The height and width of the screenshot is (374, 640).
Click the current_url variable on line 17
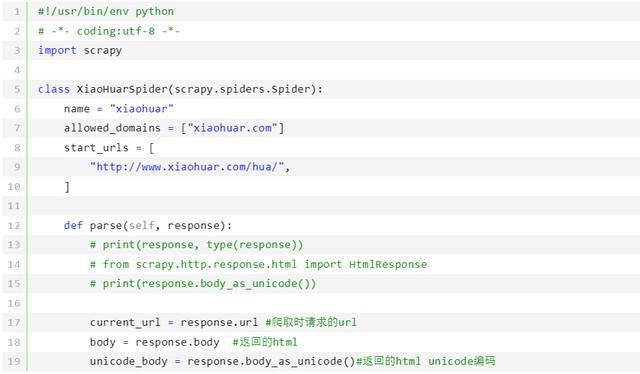pyautogui.click(x=125, y=323)
